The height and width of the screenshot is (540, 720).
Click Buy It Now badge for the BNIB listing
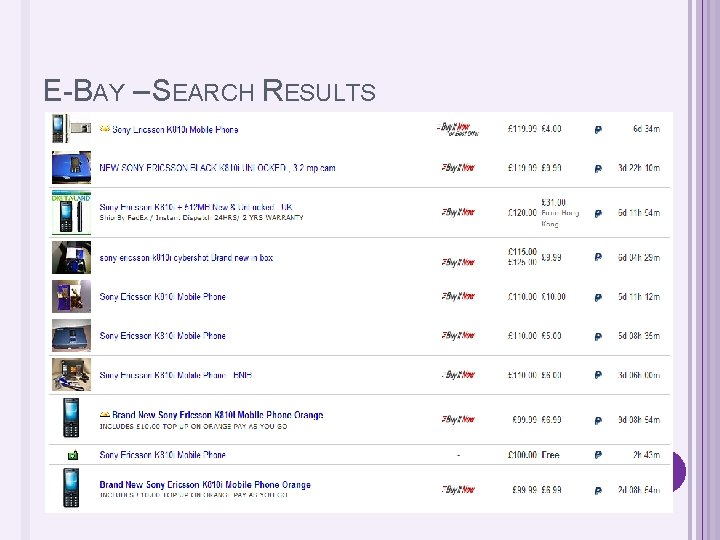(459, 375)
